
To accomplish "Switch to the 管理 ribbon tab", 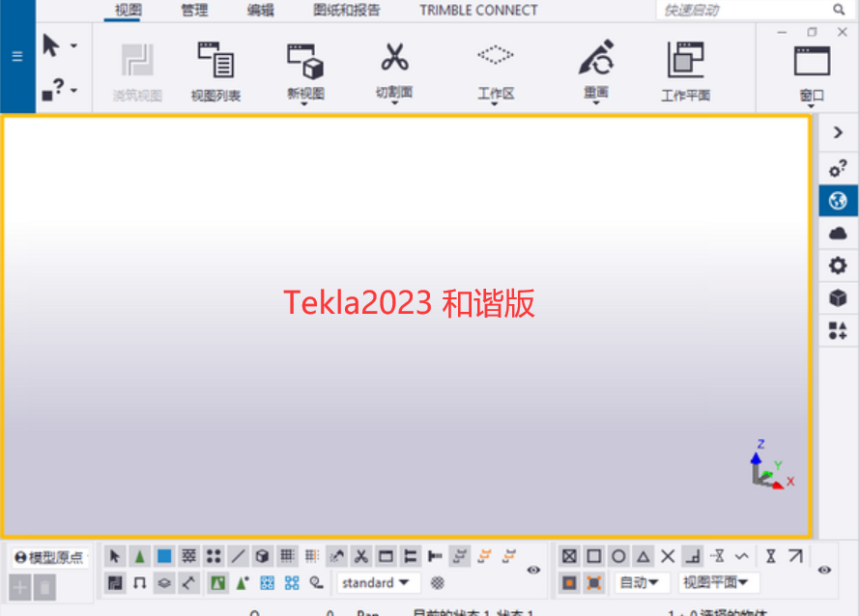I will coord(194,11).
